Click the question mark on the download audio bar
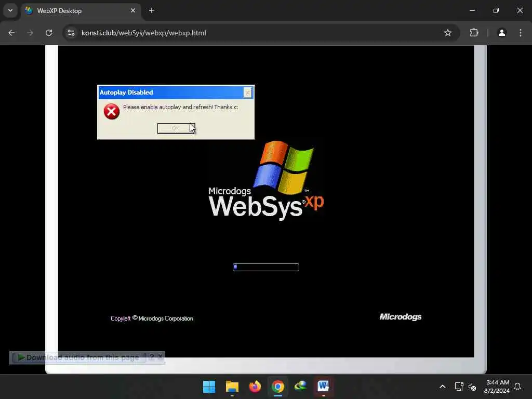 coord(152,357)
